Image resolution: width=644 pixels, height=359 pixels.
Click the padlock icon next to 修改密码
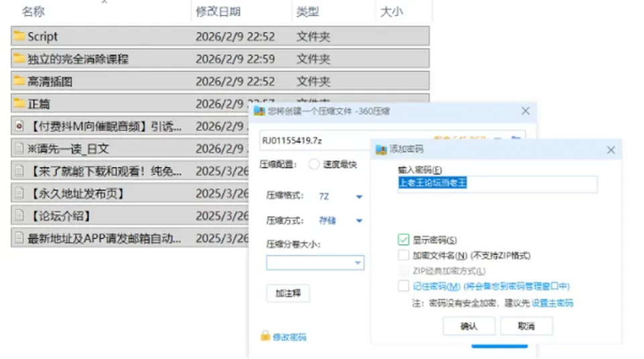click(x=266, y=336)
